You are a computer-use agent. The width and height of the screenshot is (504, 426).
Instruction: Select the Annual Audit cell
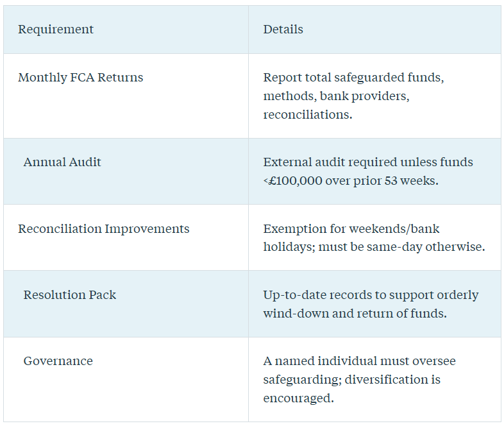tap(62, 162)
